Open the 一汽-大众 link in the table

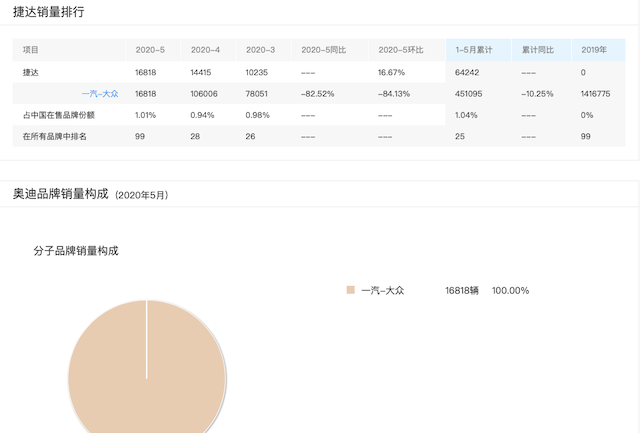(x=100, y=94)
